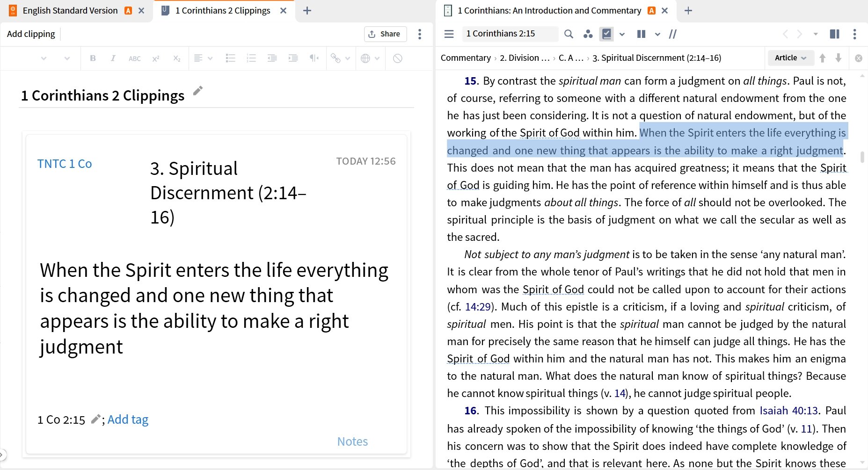Open visual filters three-dot icon
The width and height of the screenshot is (868, 470).
(588, 34)
